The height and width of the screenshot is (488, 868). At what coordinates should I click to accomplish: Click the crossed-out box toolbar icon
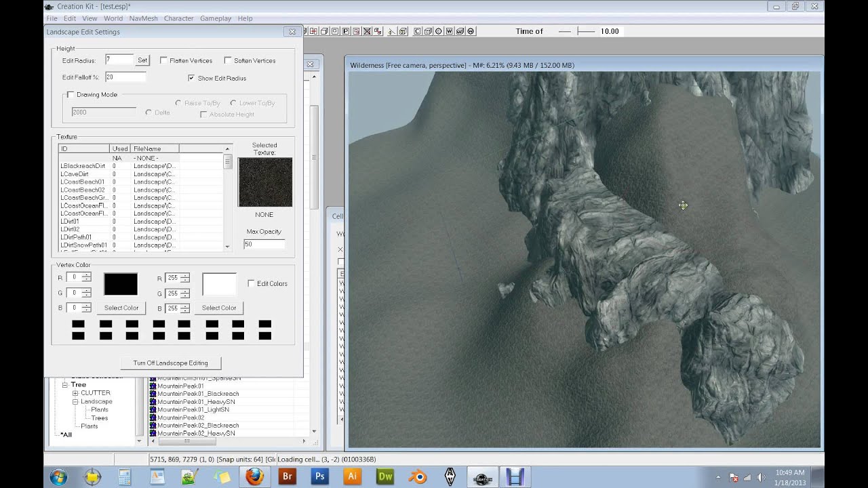pyautogui.click(x=367, y=31)
